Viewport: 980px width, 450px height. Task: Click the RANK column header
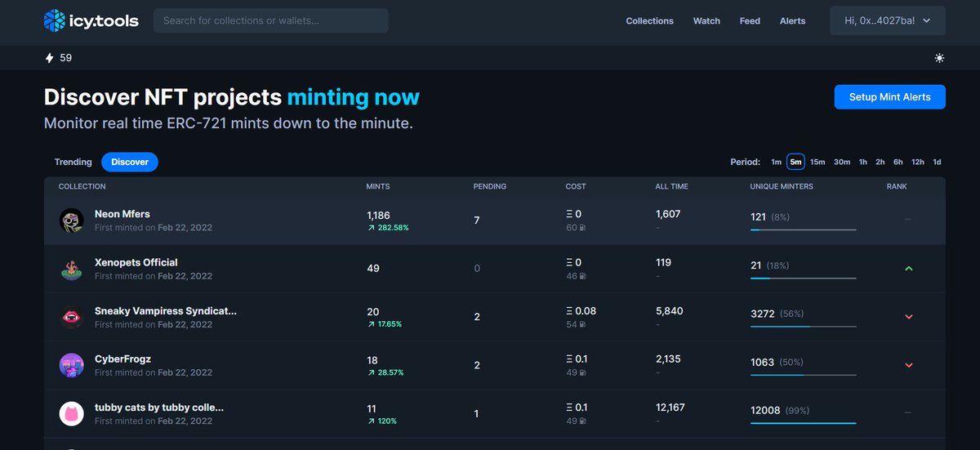tap(897, 186)
